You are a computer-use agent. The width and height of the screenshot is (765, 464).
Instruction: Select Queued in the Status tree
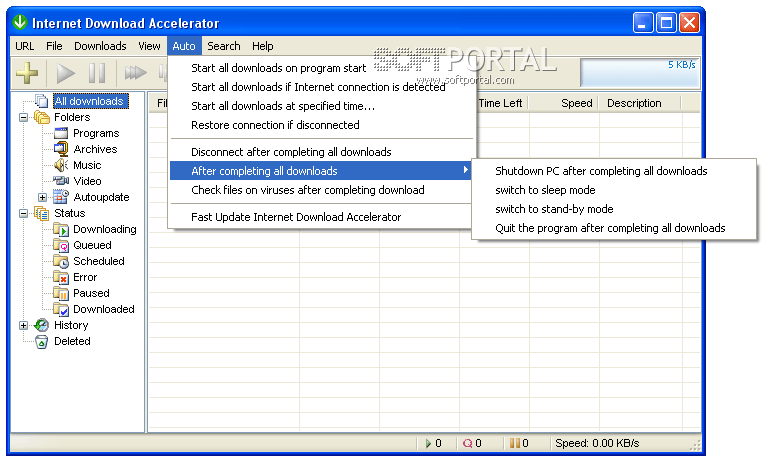(92, 245)
